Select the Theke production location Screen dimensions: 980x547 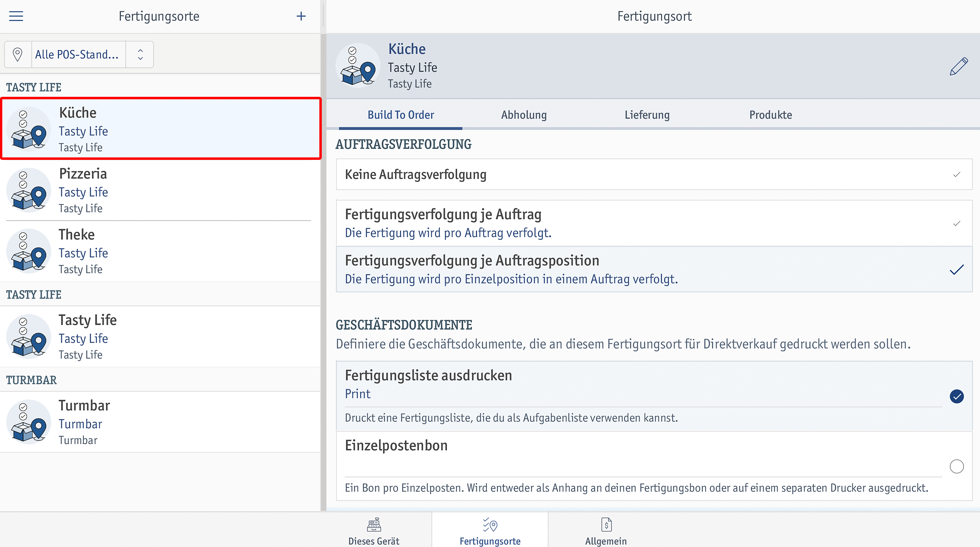[x=160, y=251]
